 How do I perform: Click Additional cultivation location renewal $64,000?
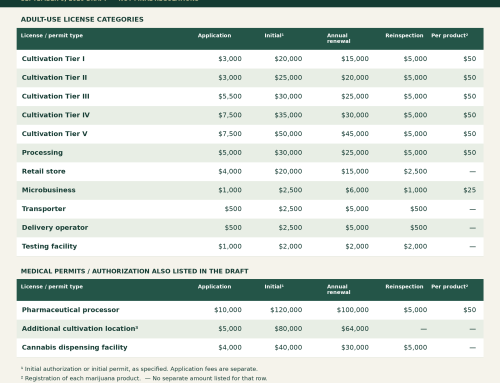[355, 329]
